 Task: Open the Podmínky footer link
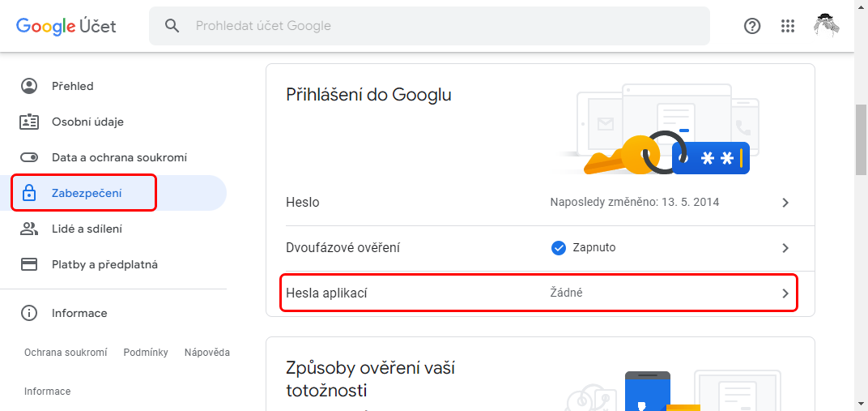pyautogui.click(x=146, y=353)
